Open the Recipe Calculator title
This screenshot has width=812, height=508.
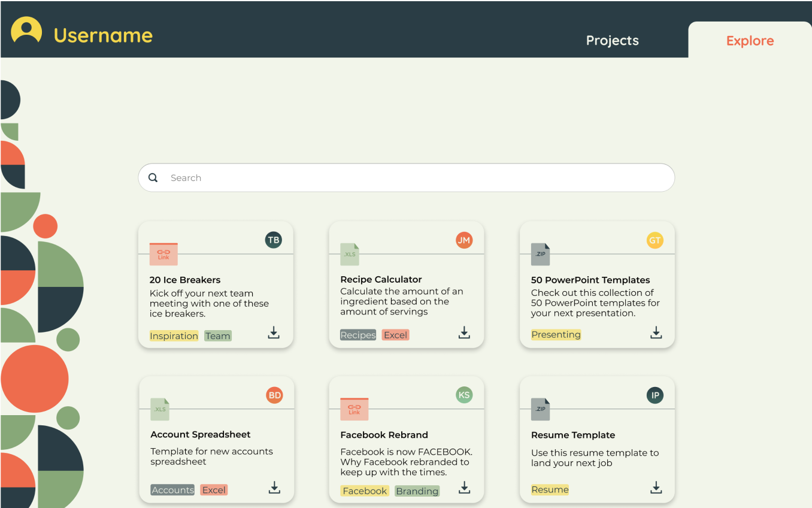point(381,279)
